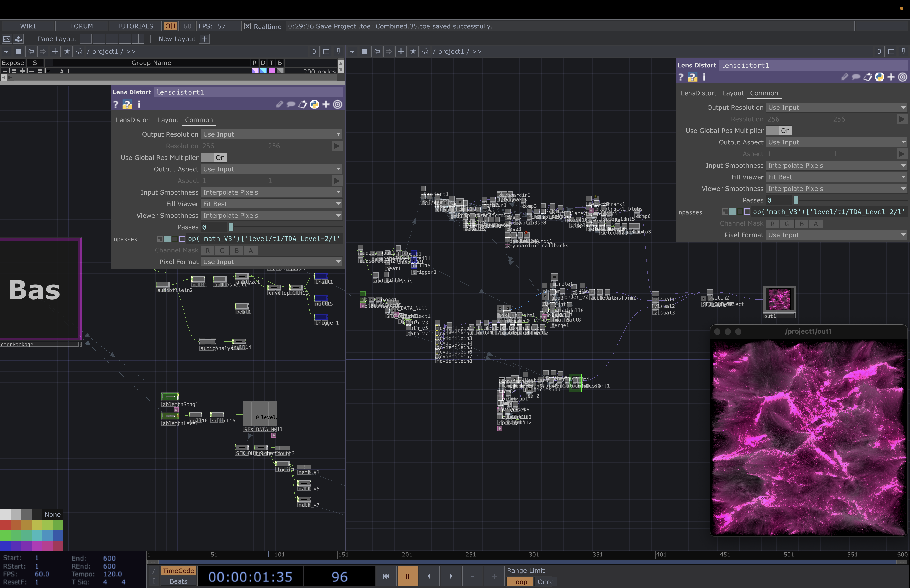The image size is (910, 588).
Task: Step forward one frame
Action: 451,576
